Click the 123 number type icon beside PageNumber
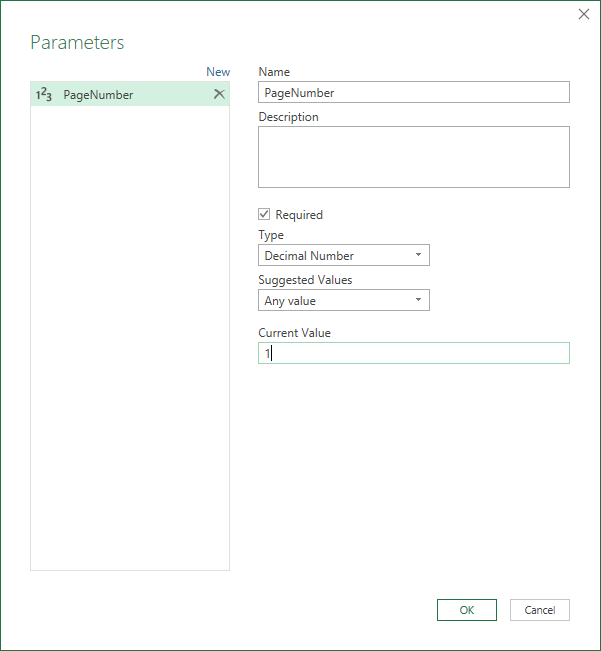601x651 pixels. pyautogui.click(x=44, y=95)
